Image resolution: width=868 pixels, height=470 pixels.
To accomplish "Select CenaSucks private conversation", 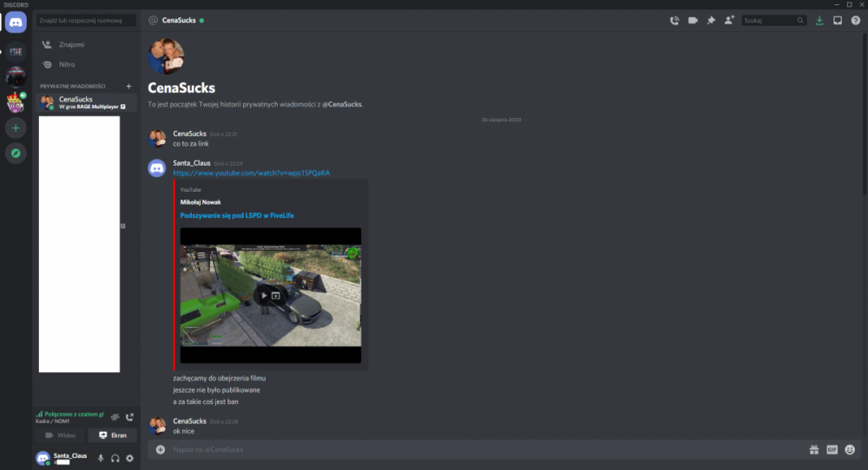I will [x=86, y=102].
